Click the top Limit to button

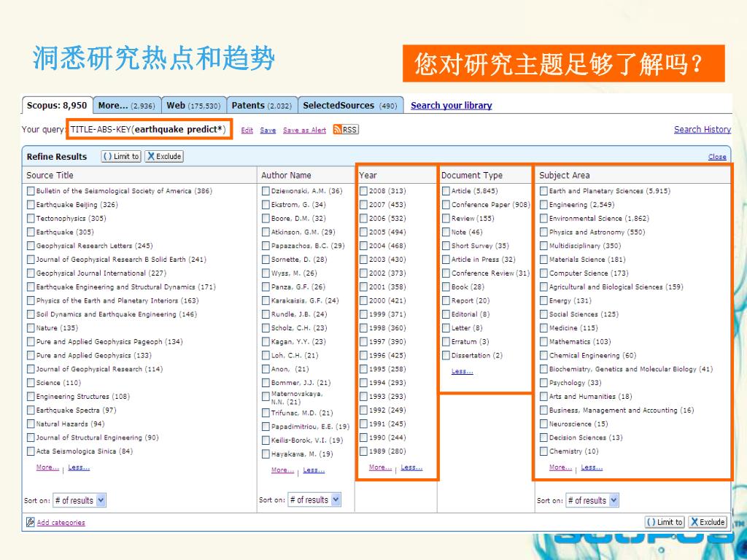(121, 156)
